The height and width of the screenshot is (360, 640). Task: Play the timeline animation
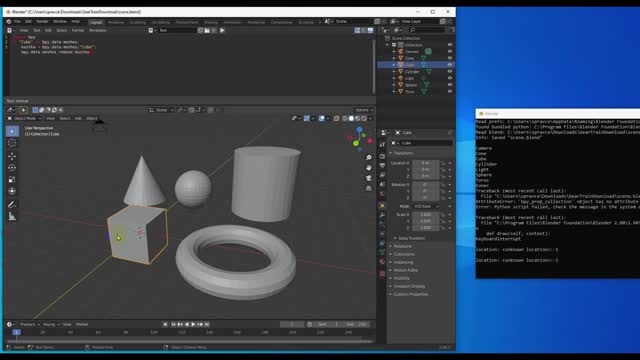(x=193, y=324)
